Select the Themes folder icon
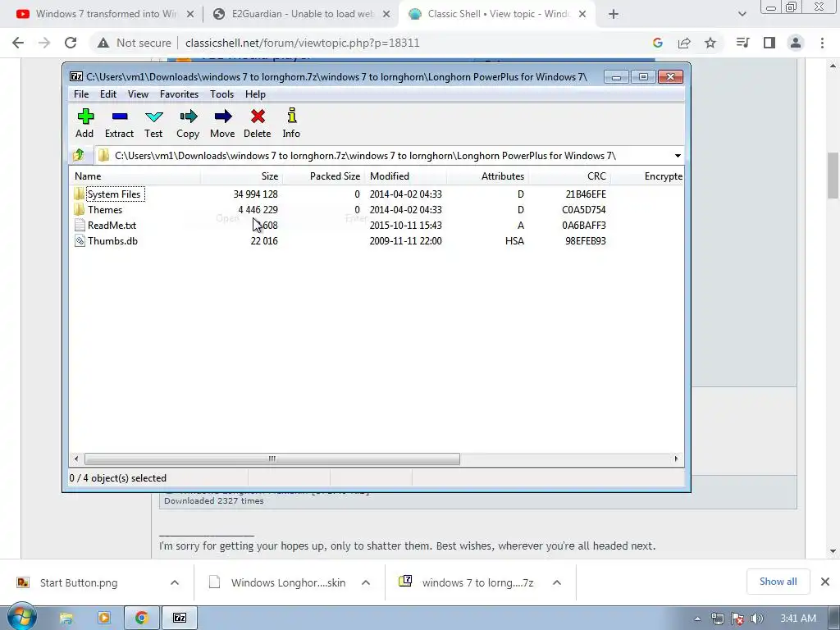Viewport: 840px width, 630px height. point(80,209)
